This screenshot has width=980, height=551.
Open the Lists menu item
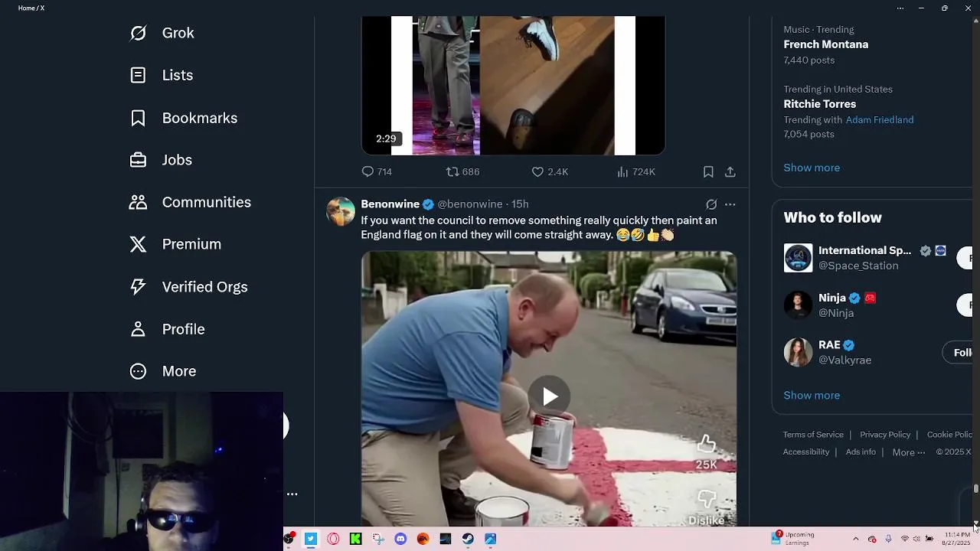pyautogui.click(x=162, y=75)
